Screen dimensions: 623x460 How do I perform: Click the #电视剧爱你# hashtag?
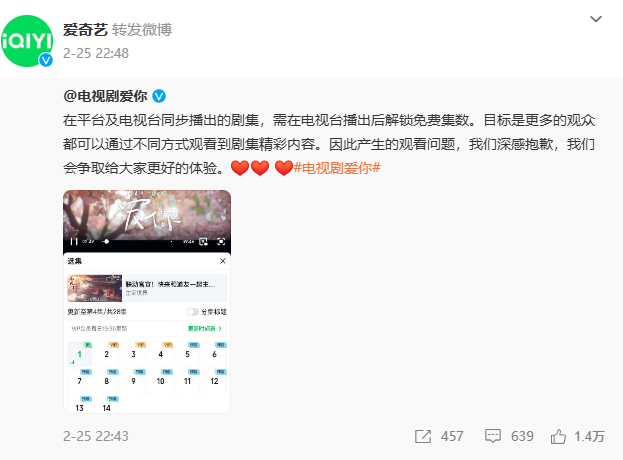click(x=337, y=168)
